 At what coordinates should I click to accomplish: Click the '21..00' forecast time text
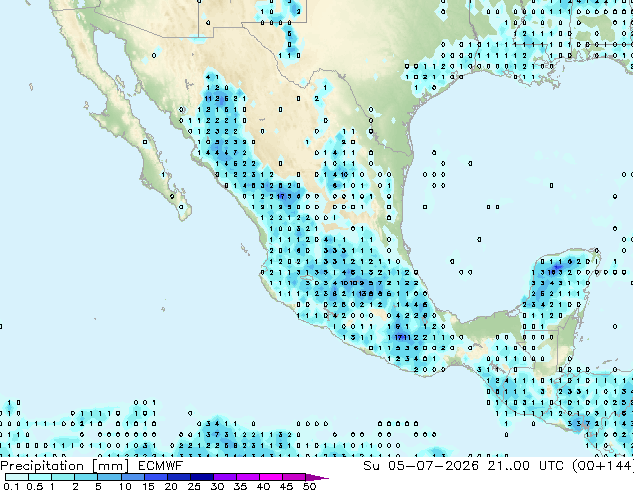508,466
